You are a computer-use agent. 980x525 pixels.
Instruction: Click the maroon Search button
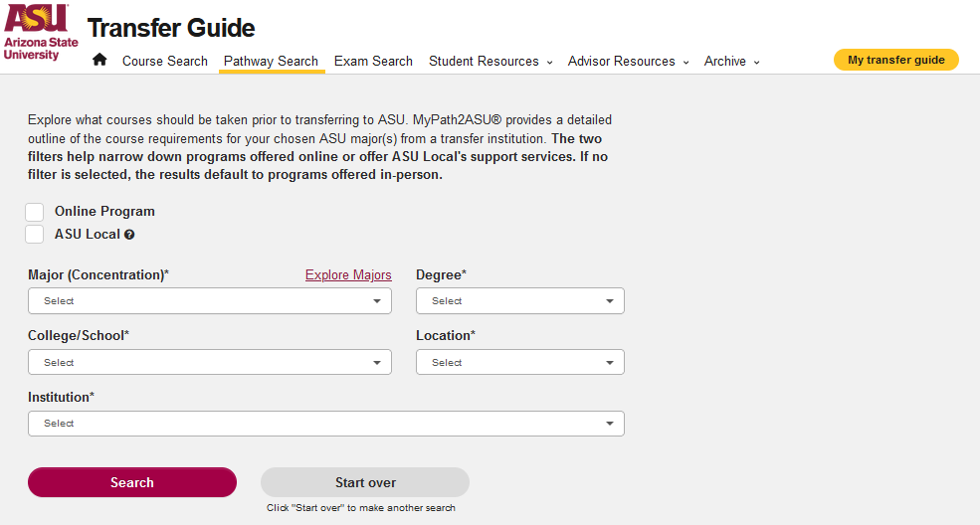[x=132, y=482]
